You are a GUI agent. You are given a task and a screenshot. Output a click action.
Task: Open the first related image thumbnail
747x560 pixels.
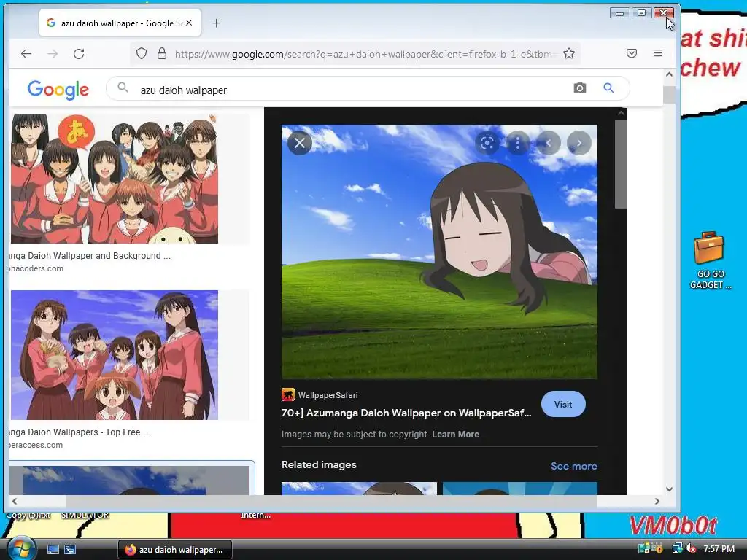pyautogui.click(x=359, y=489)
